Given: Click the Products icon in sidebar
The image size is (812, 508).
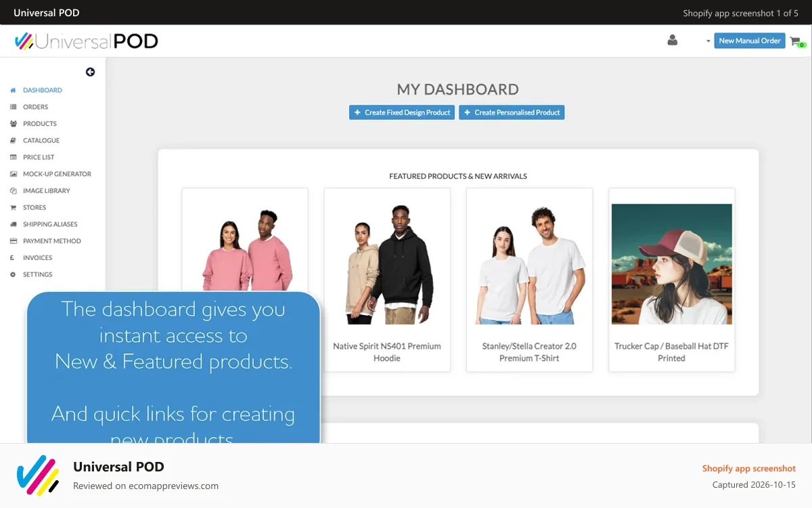Looking at the screenshot, I should pos(13,124).
